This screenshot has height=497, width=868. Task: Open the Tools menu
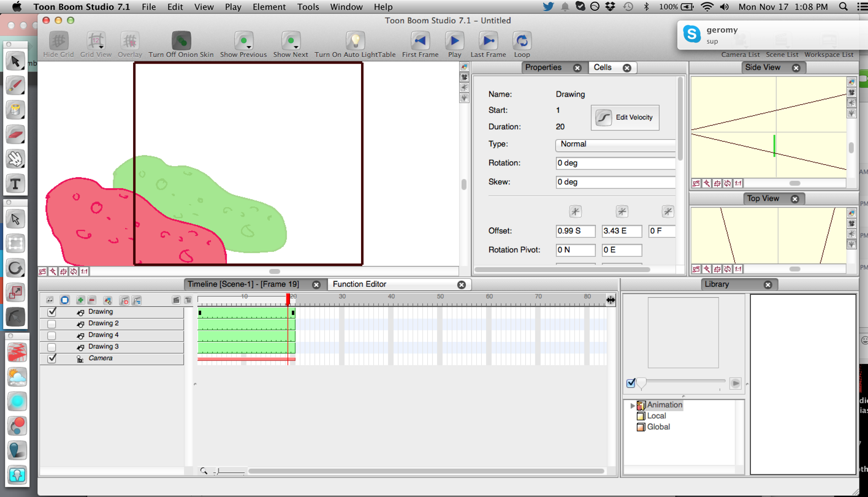click(308, 7)
